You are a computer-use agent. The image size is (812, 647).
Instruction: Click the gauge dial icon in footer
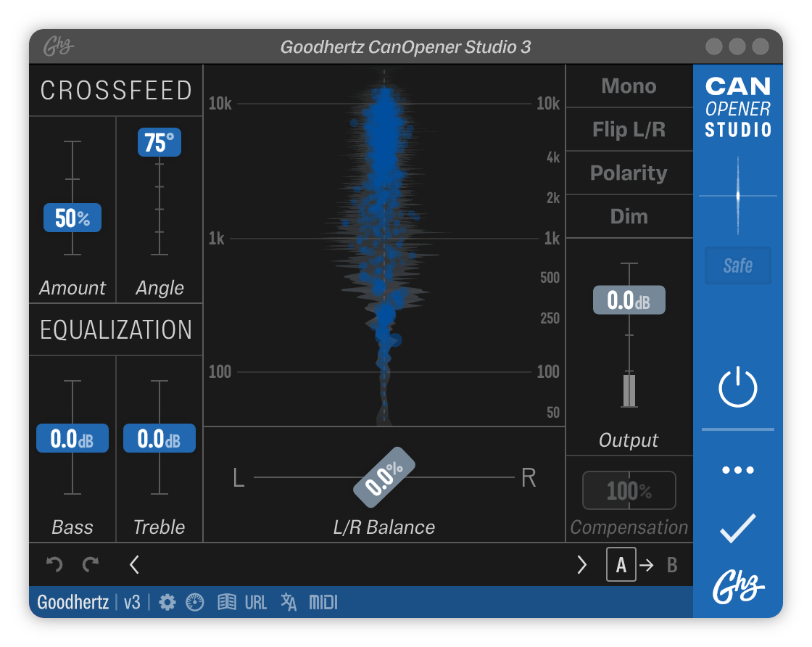coord(195,603)
